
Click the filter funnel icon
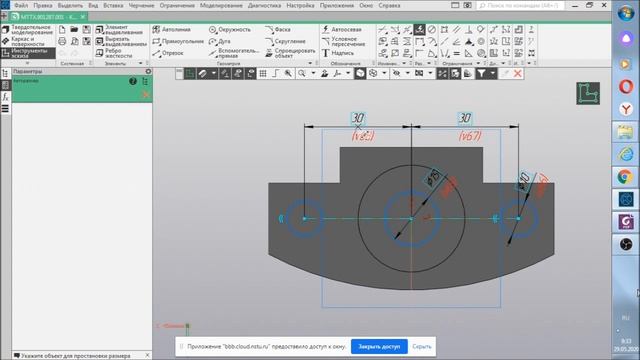click(x=482, y=73)
